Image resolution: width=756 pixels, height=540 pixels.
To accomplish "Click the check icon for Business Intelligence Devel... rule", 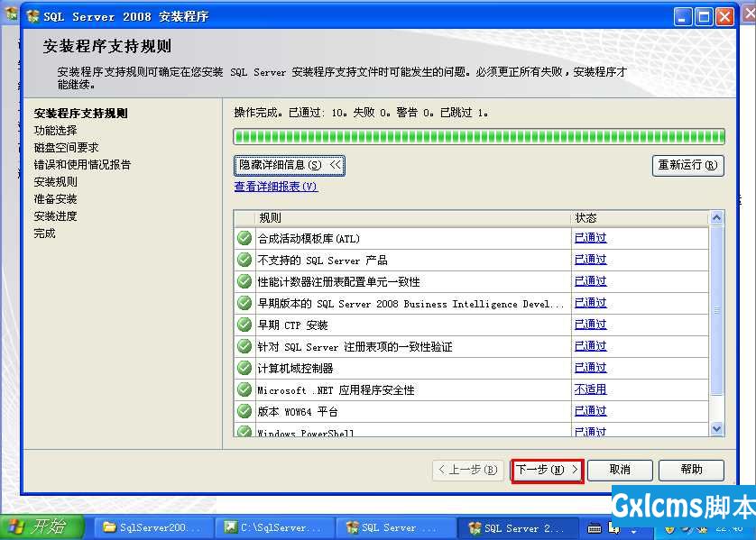I will [244, 303].
